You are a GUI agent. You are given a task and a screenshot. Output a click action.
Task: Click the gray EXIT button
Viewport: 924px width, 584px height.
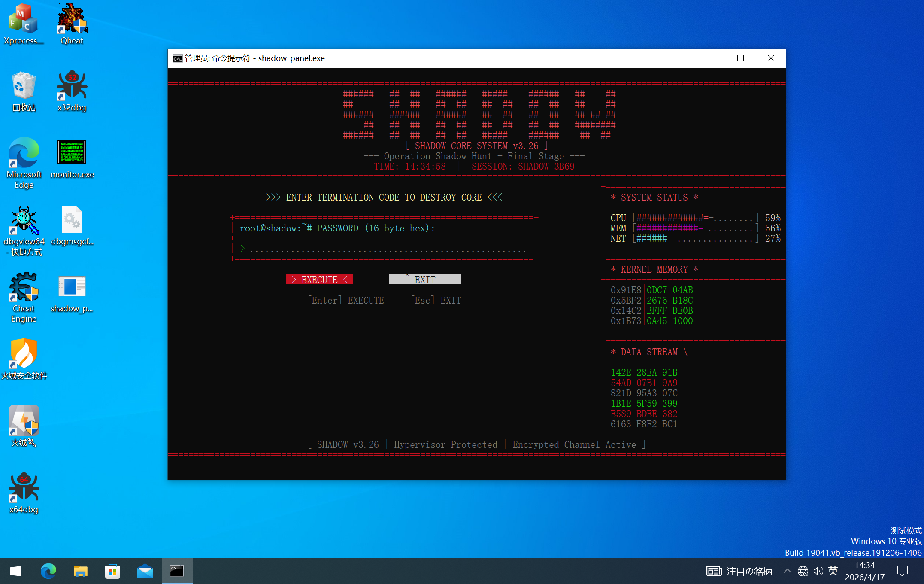click(x=425, y=280)
